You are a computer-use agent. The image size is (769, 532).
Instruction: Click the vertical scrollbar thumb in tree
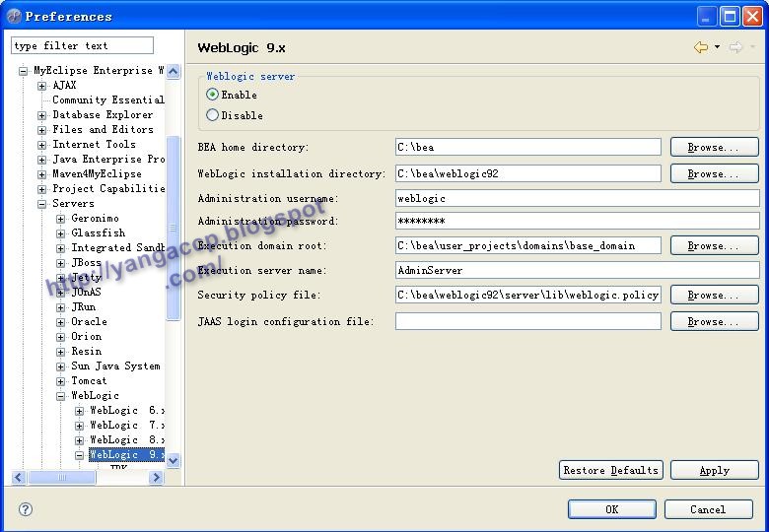coord(174,229)
